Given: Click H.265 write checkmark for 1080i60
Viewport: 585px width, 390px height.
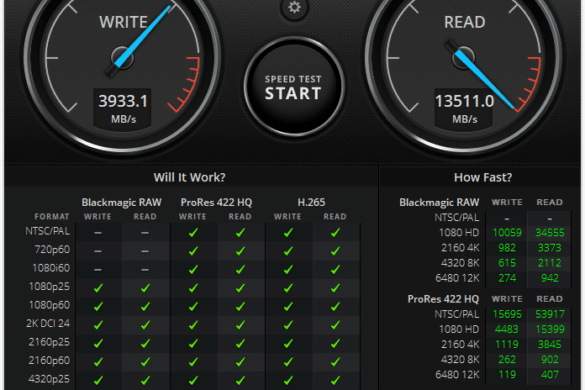Looking at the screenshot, I should 288,269.
